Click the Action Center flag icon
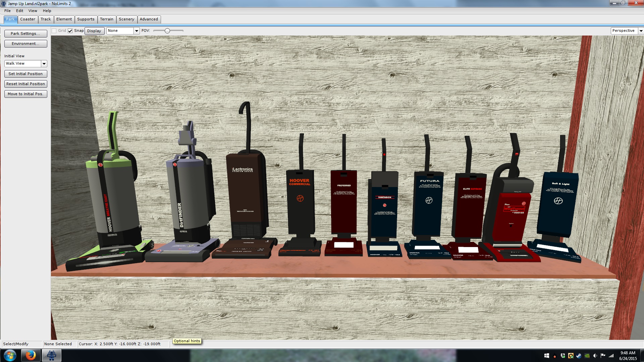Image resolution: width=644 pixels, height=362 pixels. [603, 356]
